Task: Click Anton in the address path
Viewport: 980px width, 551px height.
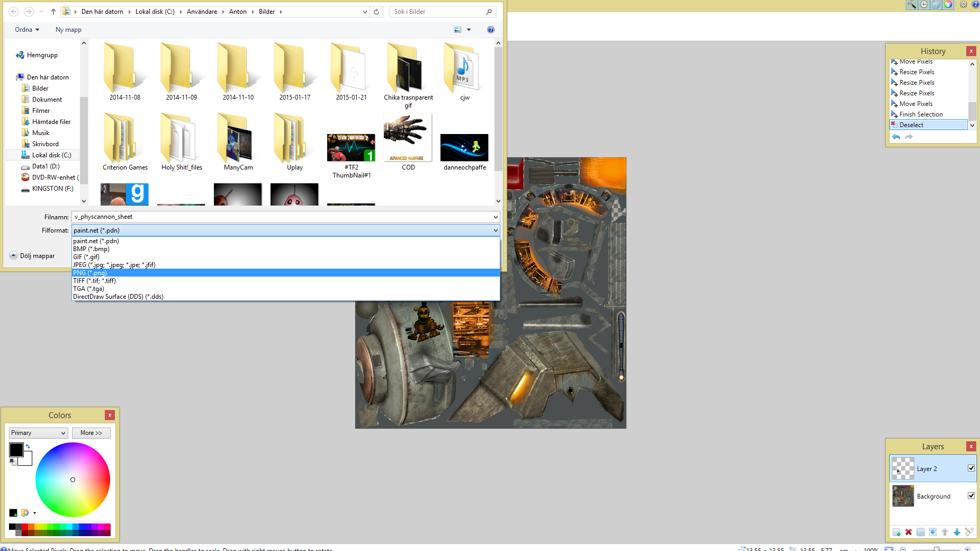Action: click(x=238, y=12)
